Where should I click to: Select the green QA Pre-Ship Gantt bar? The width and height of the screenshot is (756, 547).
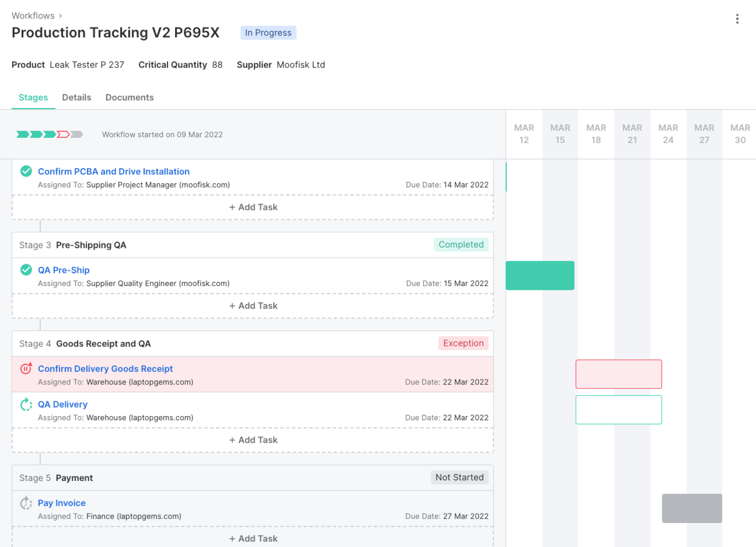point(540,275)
